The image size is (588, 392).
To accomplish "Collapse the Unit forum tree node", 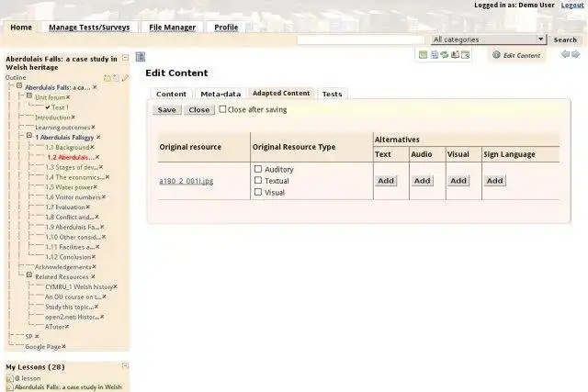I will (x=29, y=96).
